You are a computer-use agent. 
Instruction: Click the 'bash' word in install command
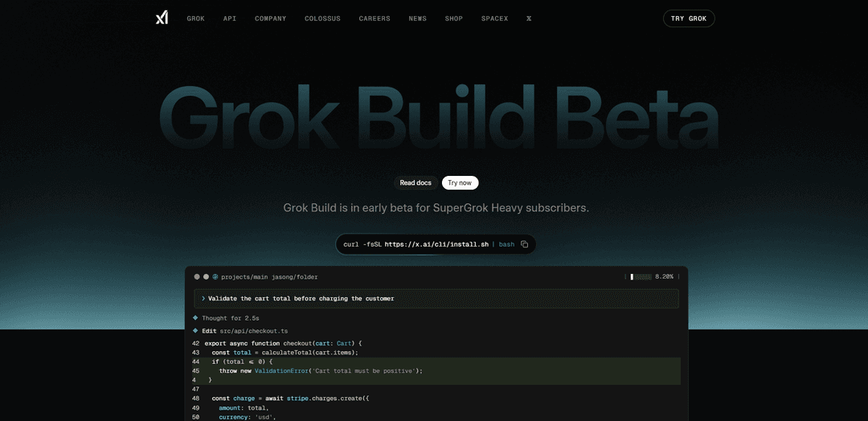tap(506, 244)
